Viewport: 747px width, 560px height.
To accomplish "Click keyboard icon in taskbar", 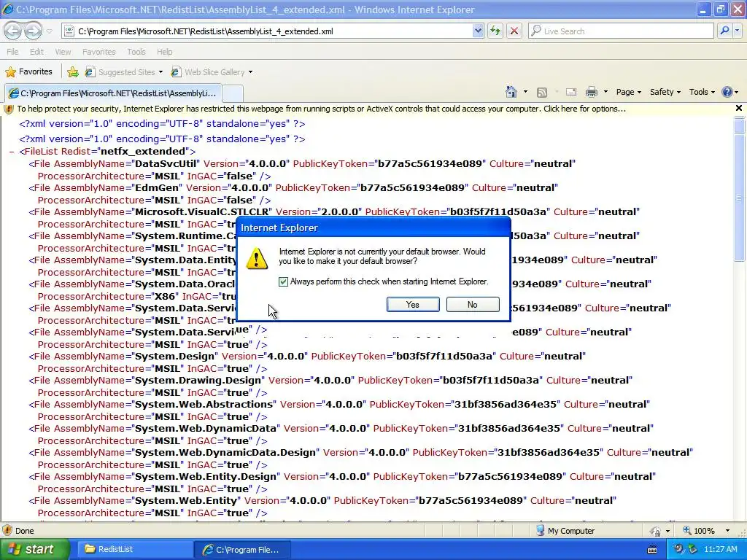I will (652, 550).
